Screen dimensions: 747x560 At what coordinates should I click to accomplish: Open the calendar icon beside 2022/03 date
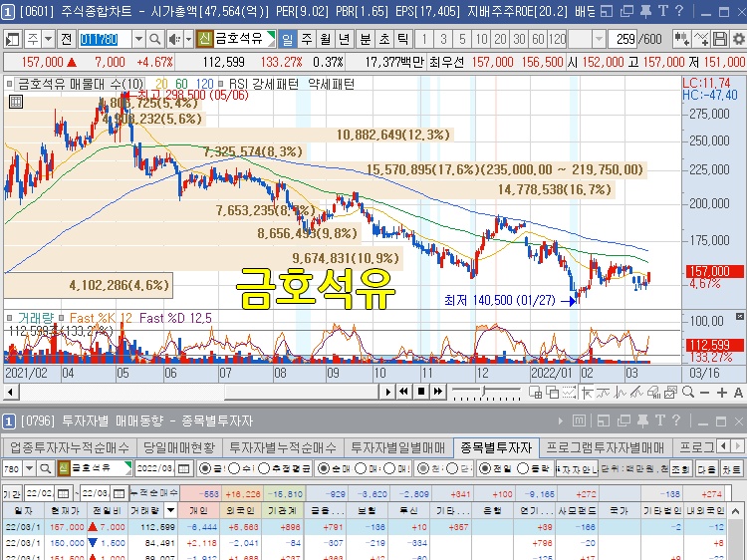(183, 469)
